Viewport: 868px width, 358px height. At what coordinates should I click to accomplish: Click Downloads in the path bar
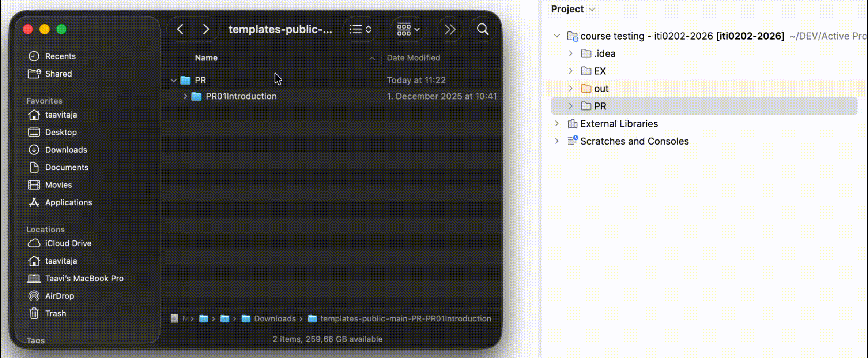point(275,318)
